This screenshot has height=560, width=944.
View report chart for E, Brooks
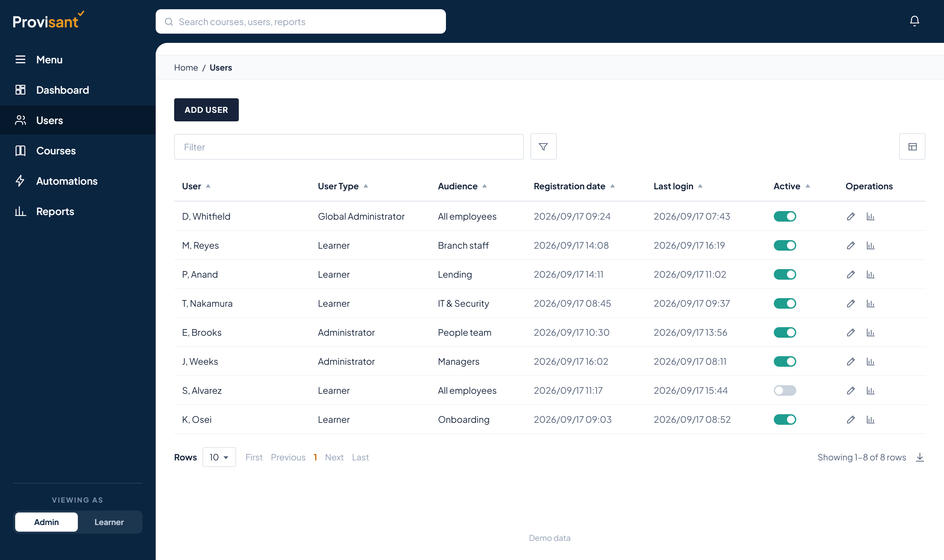coord(870,332)
